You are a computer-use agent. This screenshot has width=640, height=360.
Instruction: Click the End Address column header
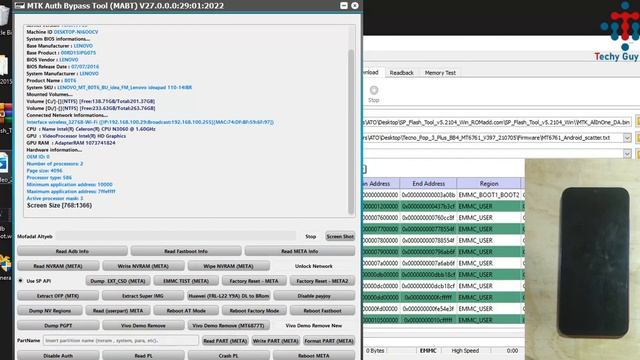pos(428,184)
